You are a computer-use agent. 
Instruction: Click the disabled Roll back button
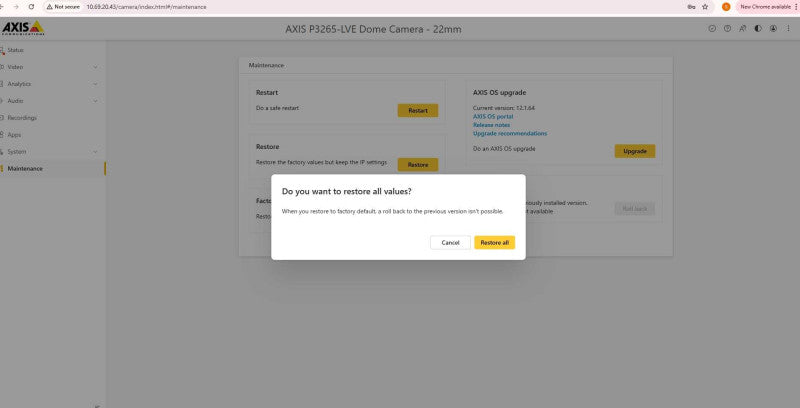(635, 209)
